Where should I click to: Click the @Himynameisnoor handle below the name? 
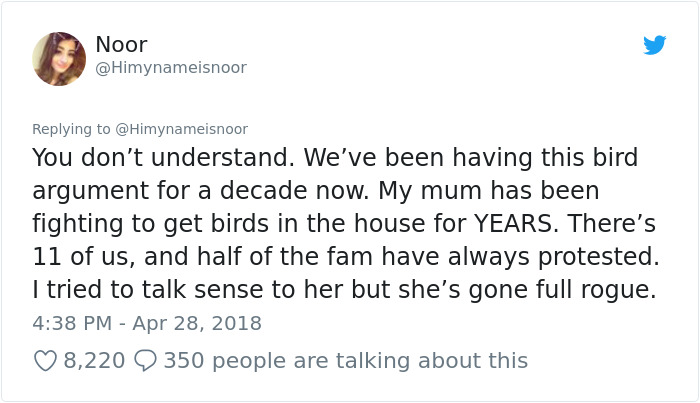pos(170,67)
